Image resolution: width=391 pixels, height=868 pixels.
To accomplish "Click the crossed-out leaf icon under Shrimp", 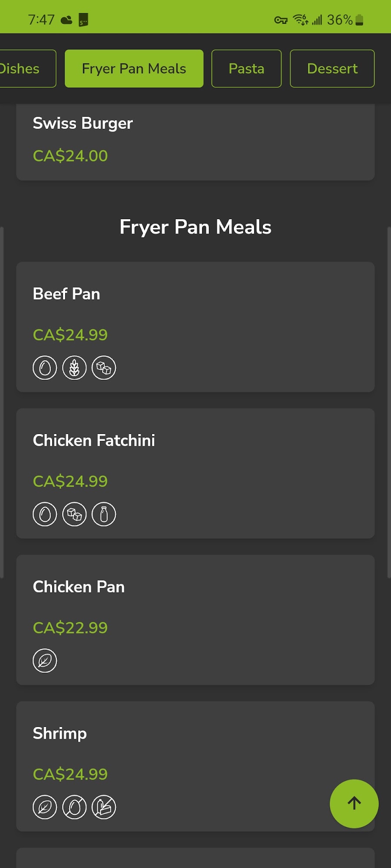I will tap(44, 807).
